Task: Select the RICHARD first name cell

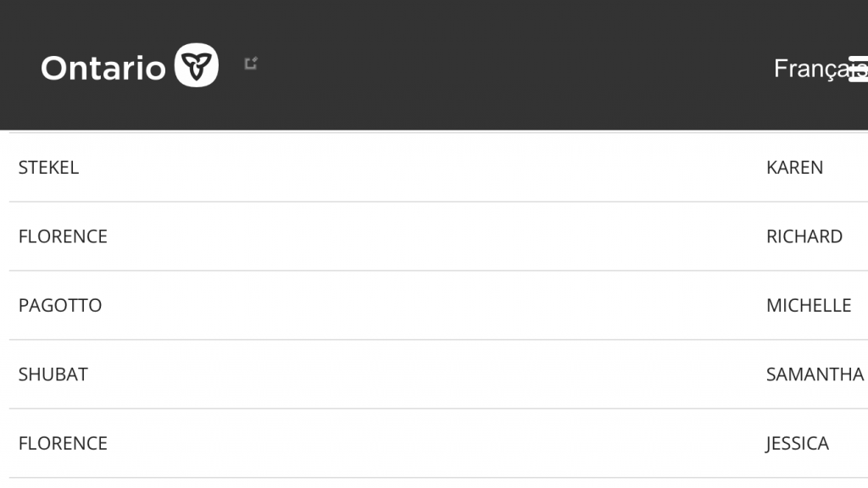Action: pyautogui.click(x=804, y=236)
